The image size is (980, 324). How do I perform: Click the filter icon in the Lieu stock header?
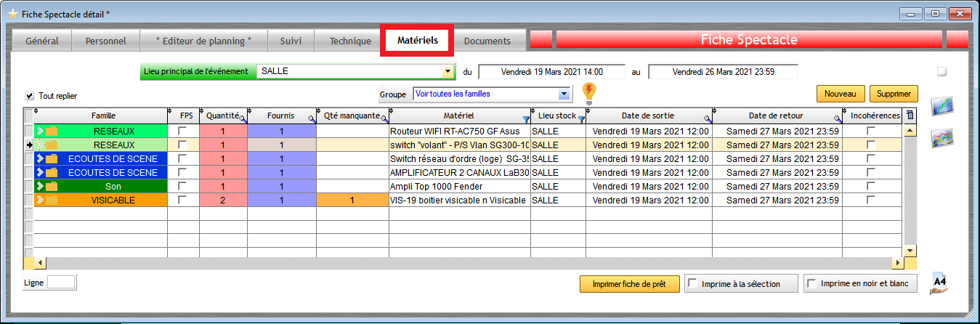(581, 118)
